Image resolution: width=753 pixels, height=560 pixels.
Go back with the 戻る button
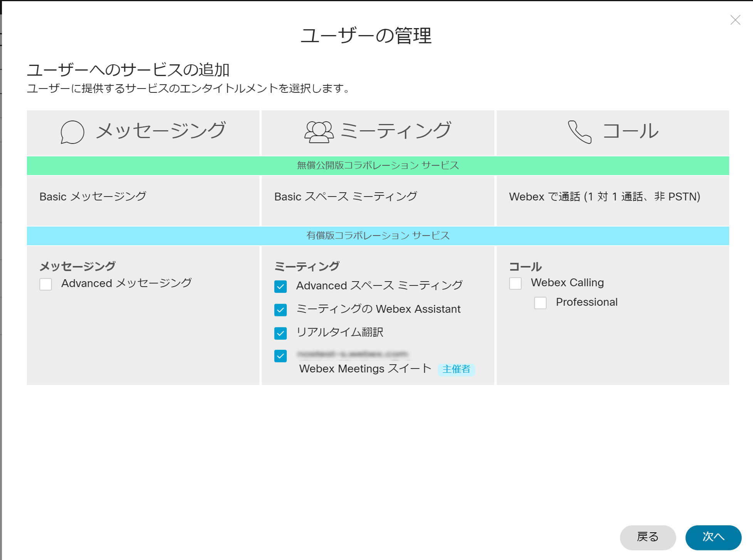(648, 537)
